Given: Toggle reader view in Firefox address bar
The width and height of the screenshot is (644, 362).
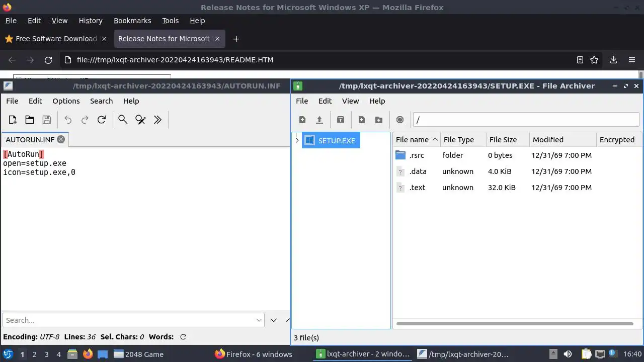Looking at the screenshot, I should [580, 60].
